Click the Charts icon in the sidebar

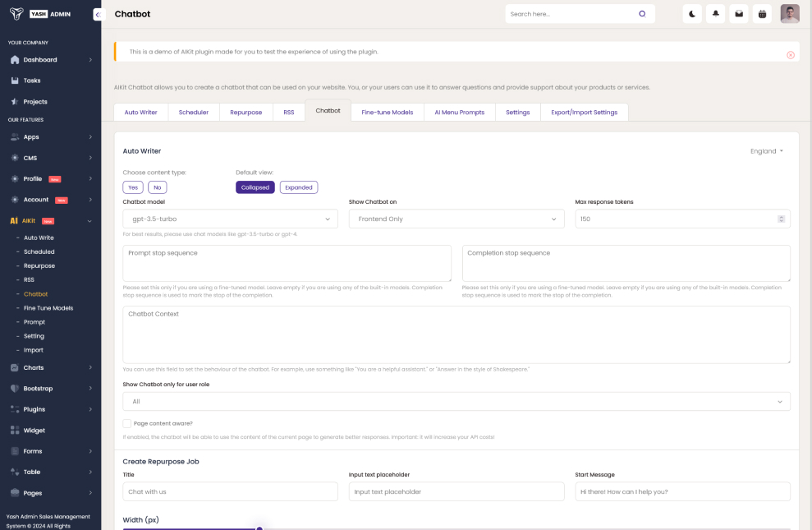tap(15, 368)
